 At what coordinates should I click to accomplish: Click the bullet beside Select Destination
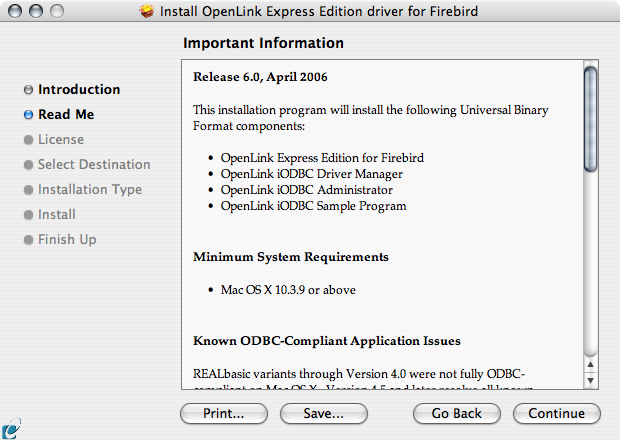click(x=28, y=165)
